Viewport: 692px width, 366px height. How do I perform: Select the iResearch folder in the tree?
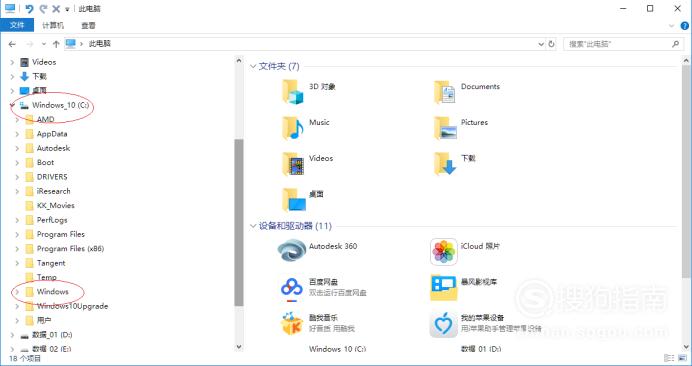click(x=53, y=191)
